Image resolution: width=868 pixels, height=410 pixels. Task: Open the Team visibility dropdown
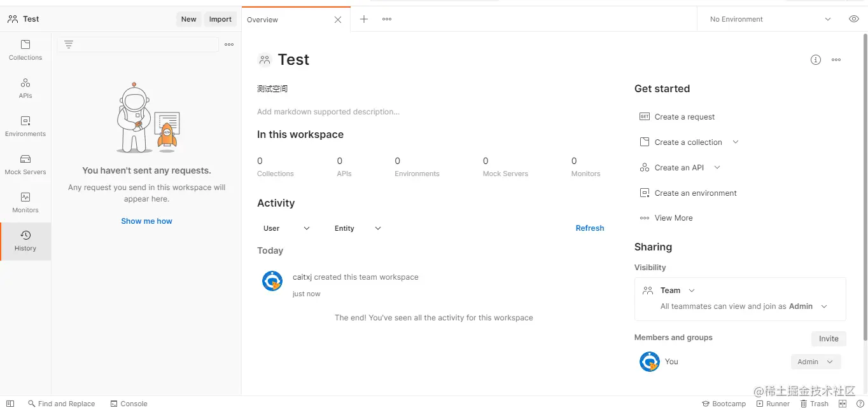point(678,290)
